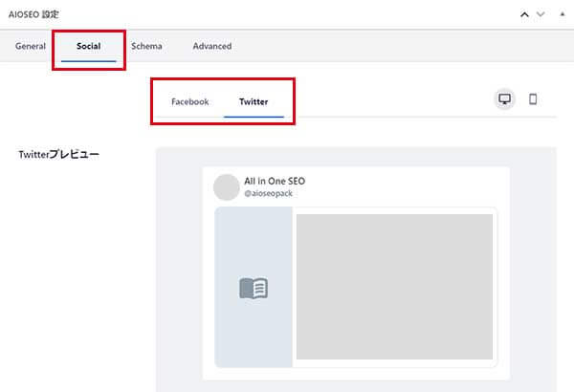Click the book icon in Twitter card
Viewport: 574px width, 392px height.
254,288
